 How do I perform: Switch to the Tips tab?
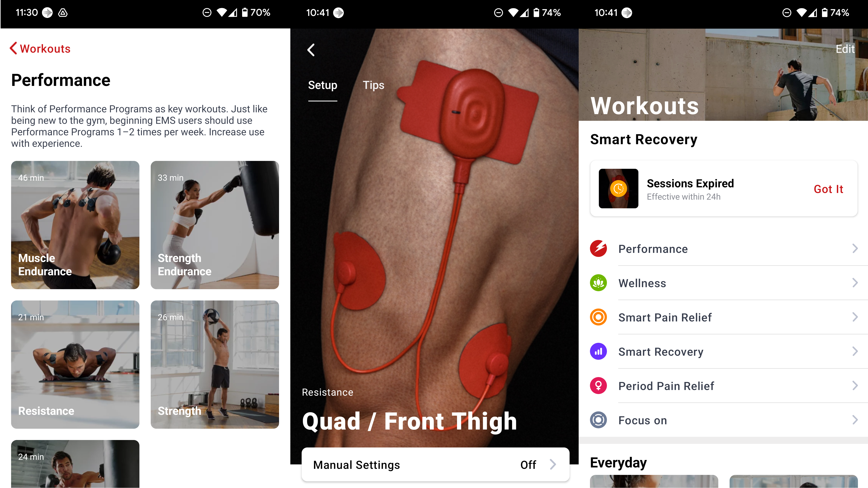[x=374, y=85]
